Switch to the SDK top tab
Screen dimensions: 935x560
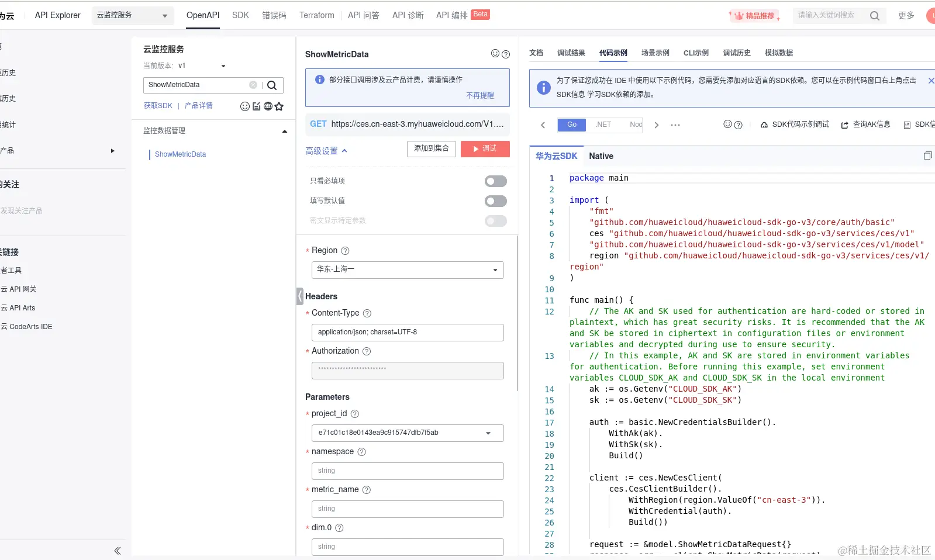click(240, 15)
